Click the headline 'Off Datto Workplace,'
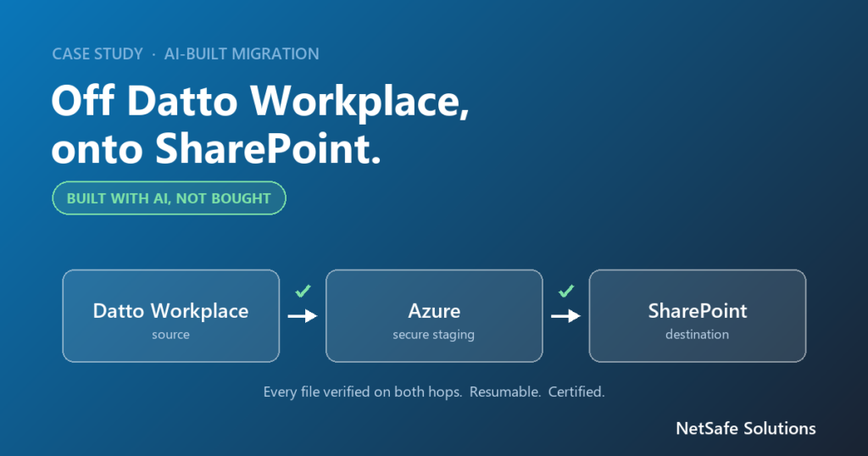868x456 pixels. (x=260, y=102)
